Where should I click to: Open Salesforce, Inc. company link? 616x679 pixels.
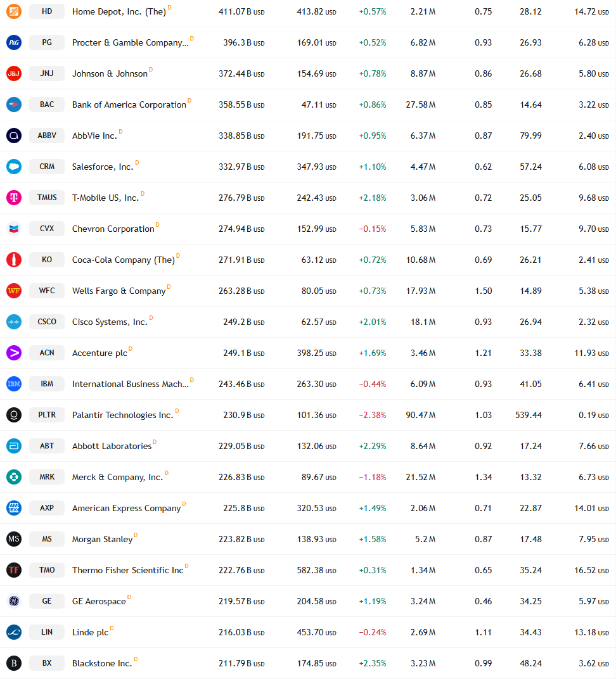click(x=103, y=167)
